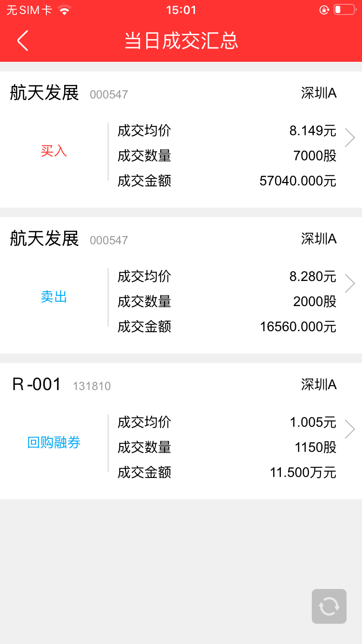Viewport: 362px width, 644px height.
Task: Select the red 买入 label
Action: (54, 151)
